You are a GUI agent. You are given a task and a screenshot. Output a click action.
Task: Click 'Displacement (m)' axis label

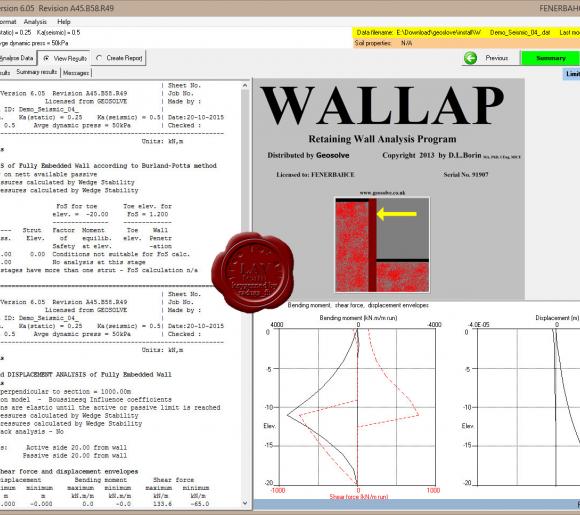(557, 318)
